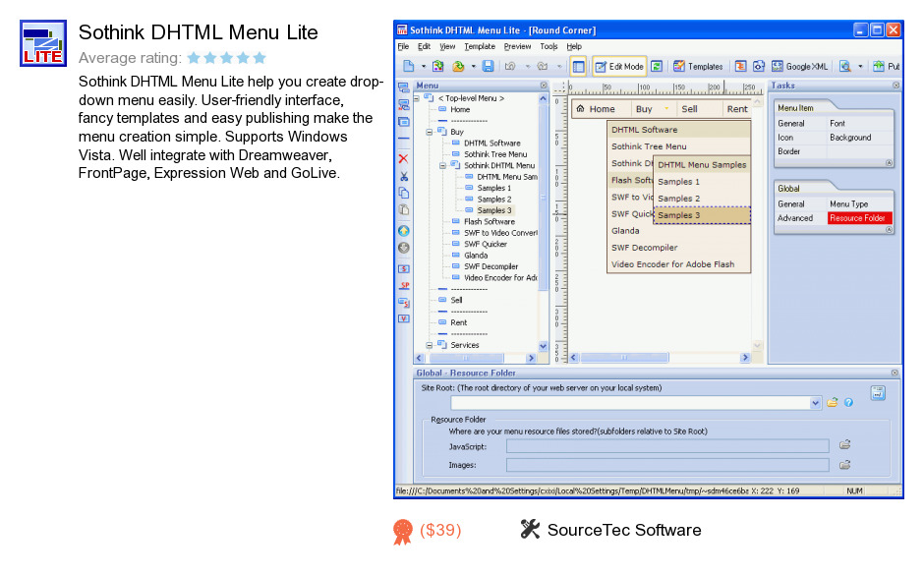
Task: Open the Preview menu
Action: (x=517, y=46)
